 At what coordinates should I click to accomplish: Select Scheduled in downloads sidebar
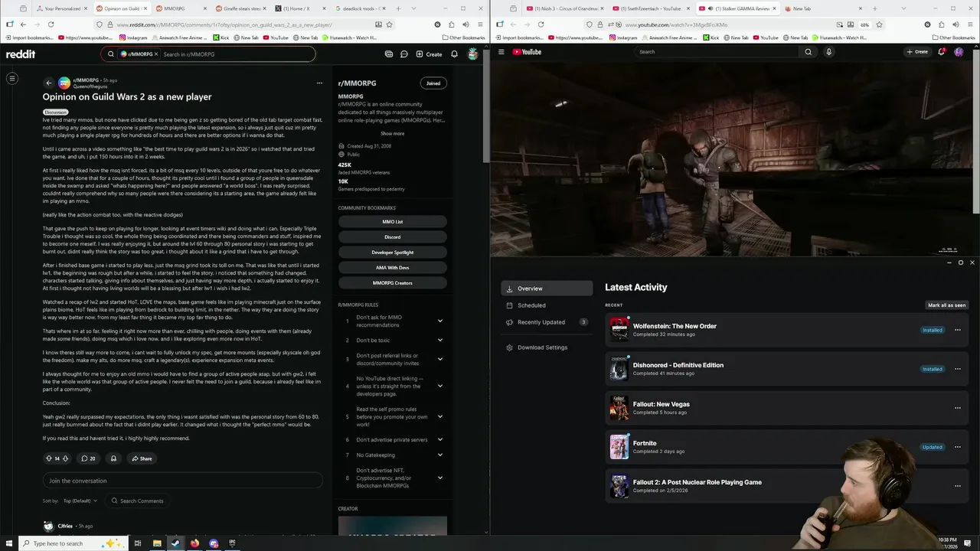tap(547, 305)
